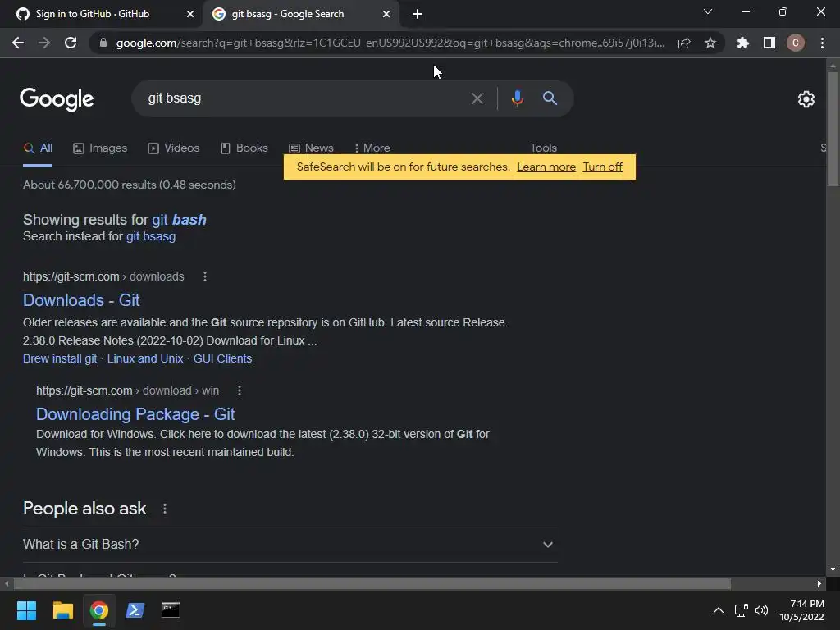
Task: Launch File Explorer from taskbar
Action: 62,610
